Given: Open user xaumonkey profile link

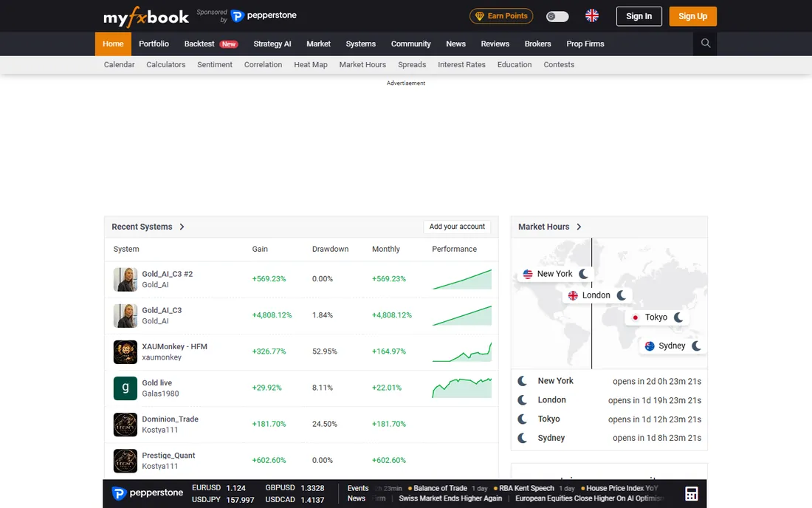Looking at the screenshot, I should [162, 357].
